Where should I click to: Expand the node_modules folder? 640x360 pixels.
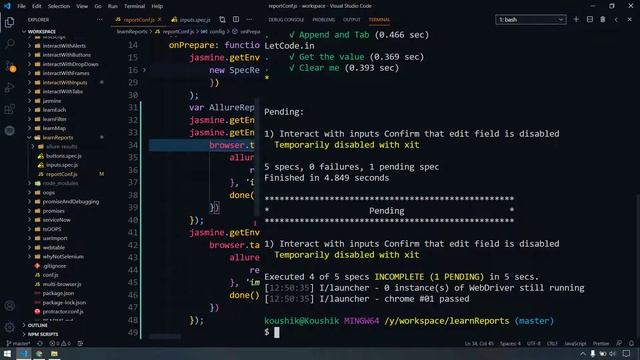tap(60, 183)
